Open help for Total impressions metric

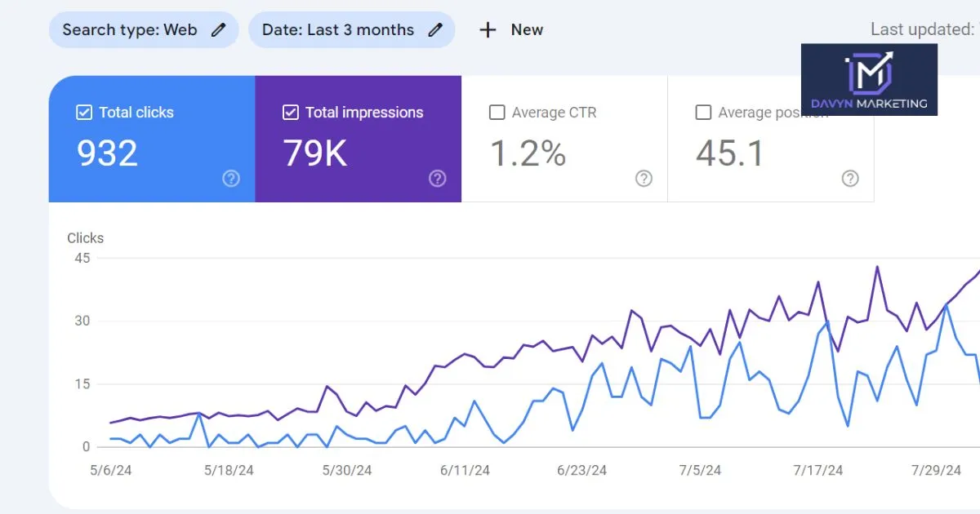[438, 179]
